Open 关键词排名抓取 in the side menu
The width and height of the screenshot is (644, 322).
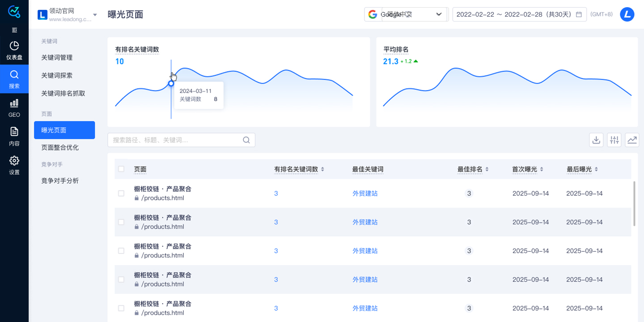tap(63, 93)
